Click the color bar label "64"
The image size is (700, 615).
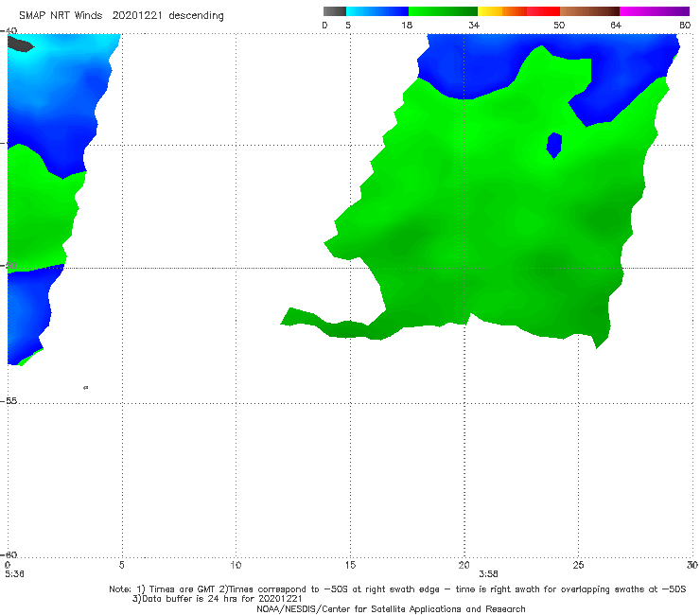tap(616, 25)
